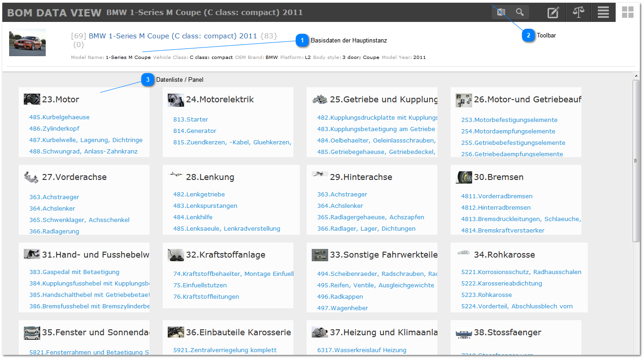Open the 23.Motor panel heading

[x=61, y=100]
